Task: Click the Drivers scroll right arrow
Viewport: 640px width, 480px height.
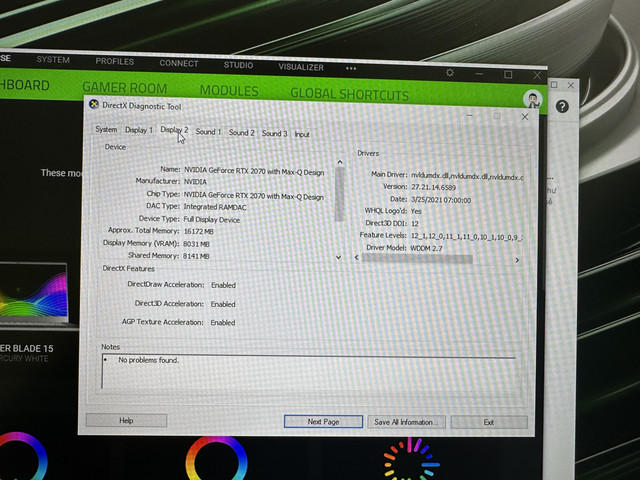Action: (x=517, y=260)
